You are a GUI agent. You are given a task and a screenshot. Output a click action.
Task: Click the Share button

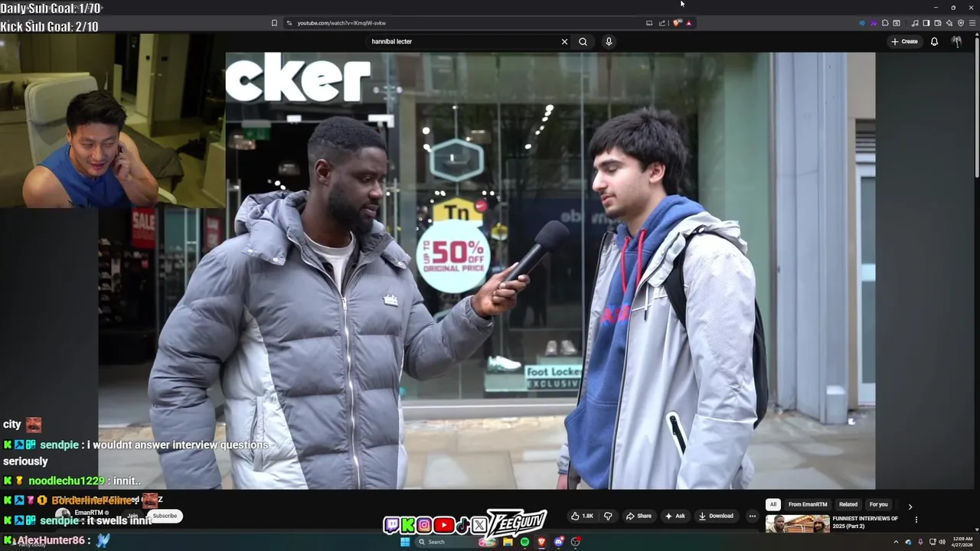coord(639,516)
